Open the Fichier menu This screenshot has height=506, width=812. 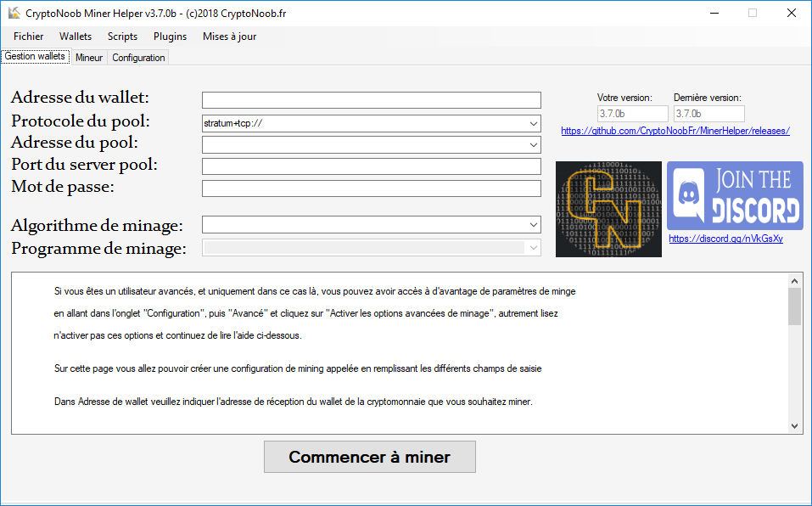tap(29, 37)
